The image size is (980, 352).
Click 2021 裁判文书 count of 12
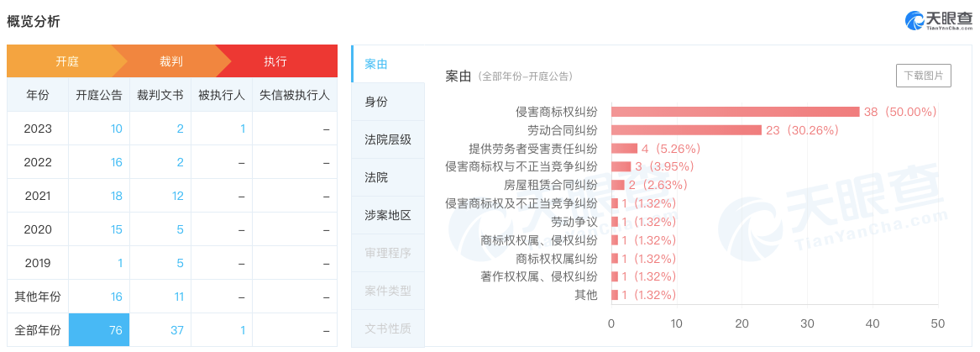[x=176, y=196]
